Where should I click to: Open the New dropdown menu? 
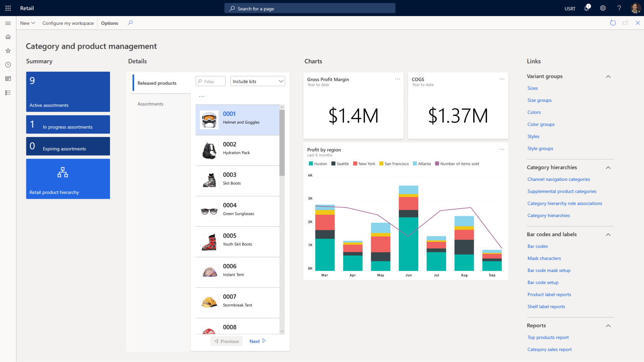coord(28,23)
